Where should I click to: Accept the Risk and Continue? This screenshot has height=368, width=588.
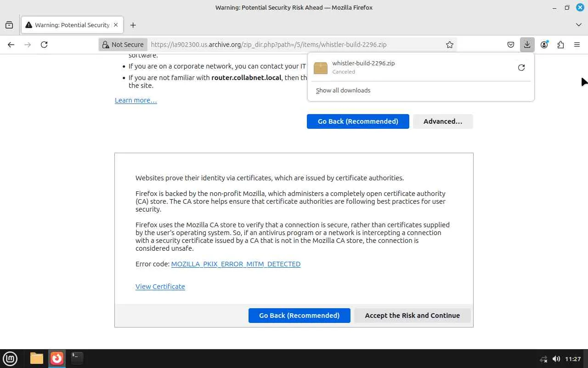(x=413, y=316)
